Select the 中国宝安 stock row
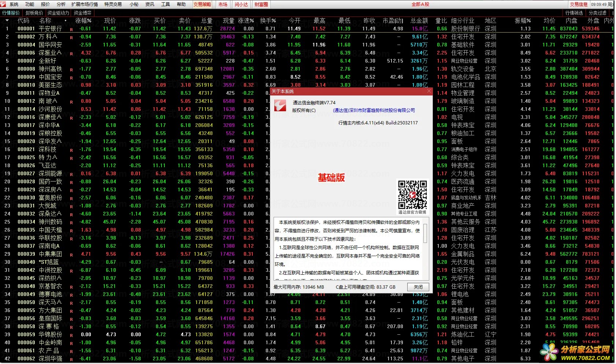Viewport: 616px width, 364px height. click(x=308, y=77)
